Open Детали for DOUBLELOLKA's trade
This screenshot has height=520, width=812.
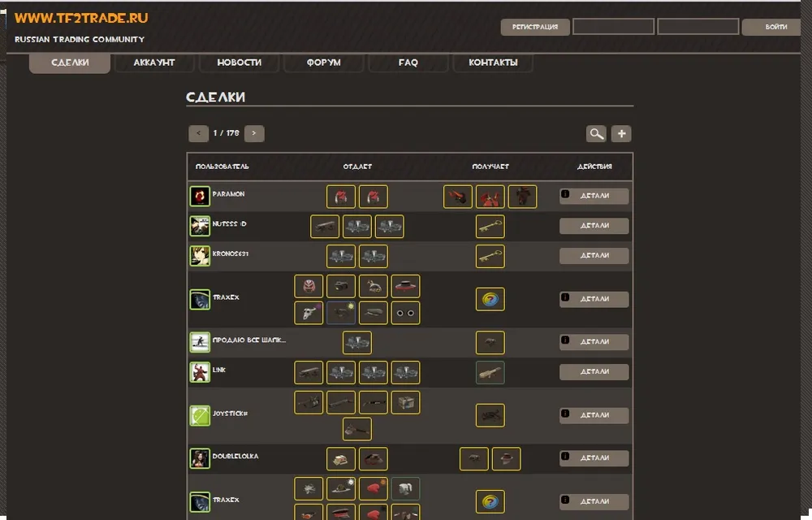[594, 458]
